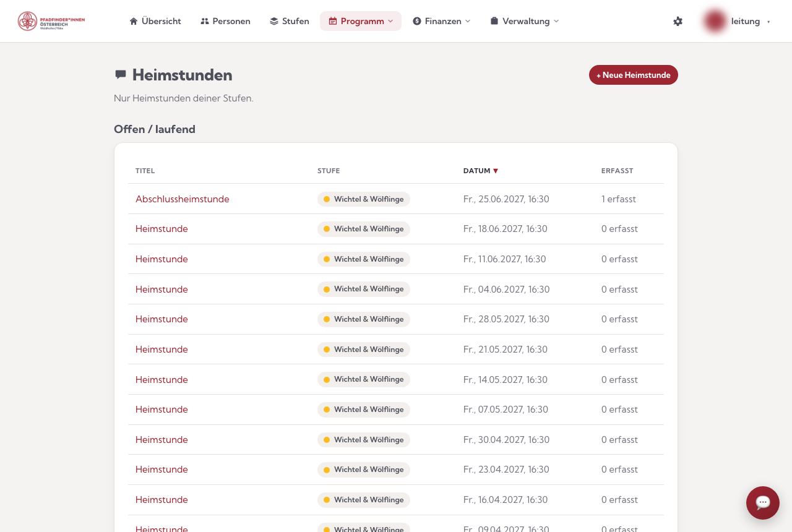The image size is (792, 532).
Task: Click the house icon beside Übersicht
Action: [134, 21]
